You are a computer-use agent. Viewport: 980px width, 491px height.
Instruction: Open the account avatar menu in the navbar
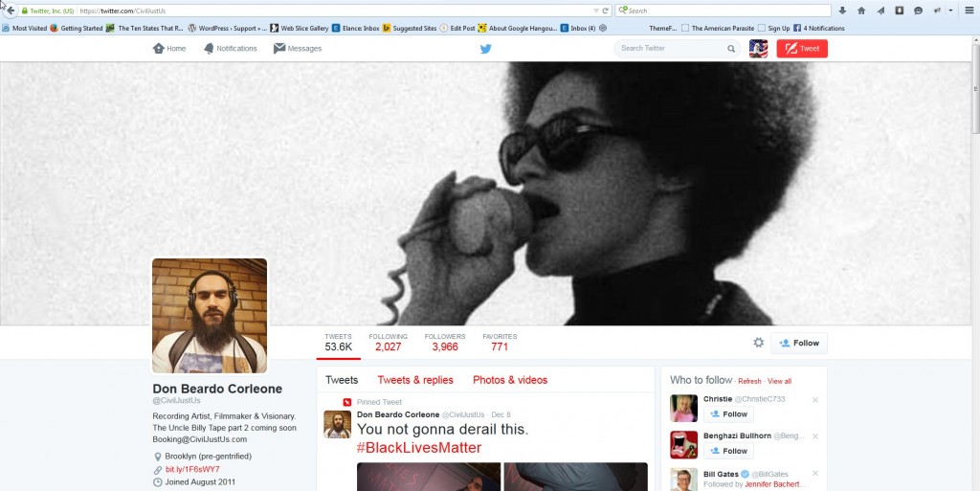758,49
